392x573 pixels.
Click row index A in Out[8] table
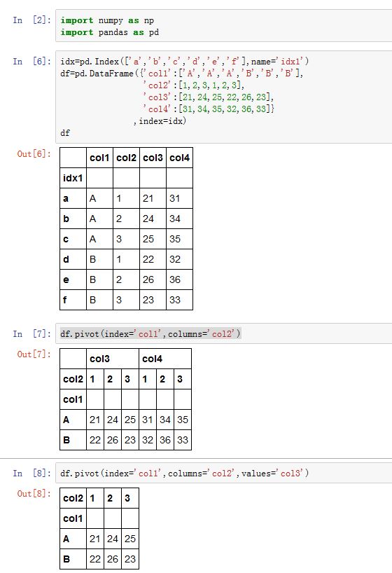point(73,539)
